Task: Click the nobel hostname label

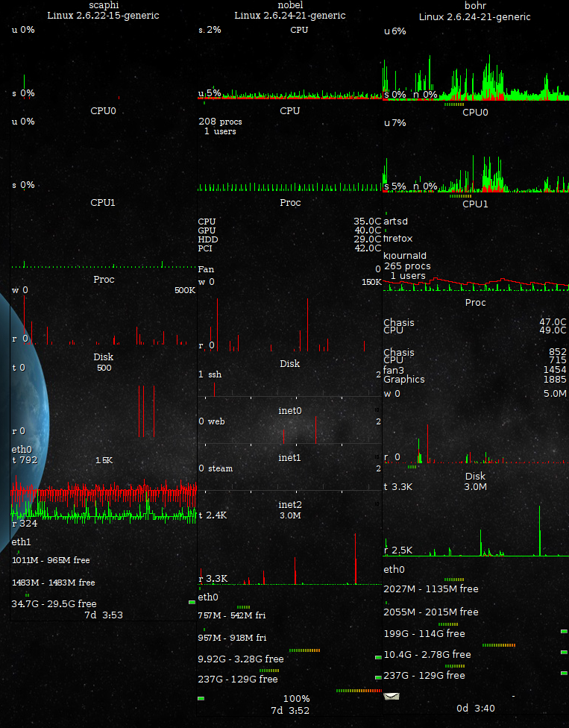Action: (x=290, y=5)
